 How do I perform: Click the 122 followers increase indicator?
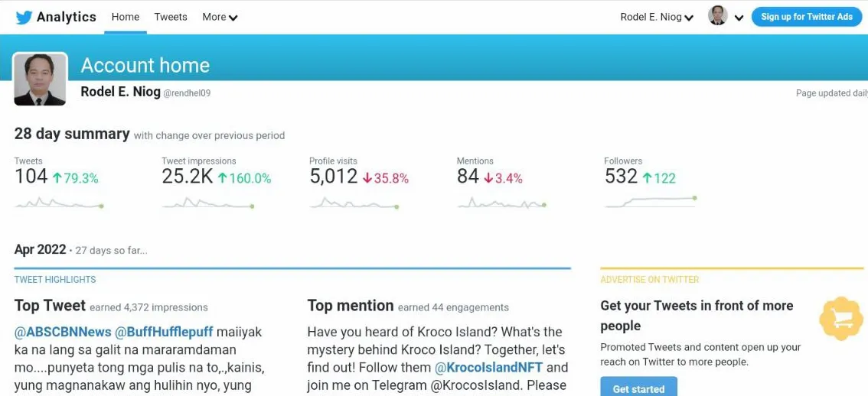659,178
